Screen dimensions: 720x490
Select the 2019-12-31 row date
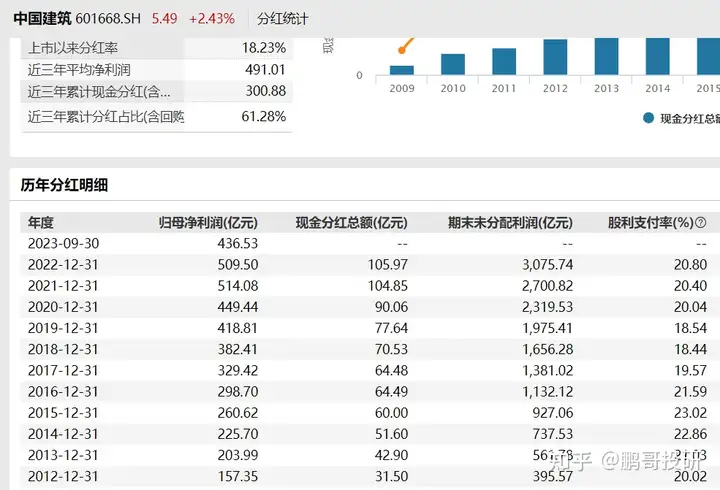pyautogui.click(x=63, y=328)
